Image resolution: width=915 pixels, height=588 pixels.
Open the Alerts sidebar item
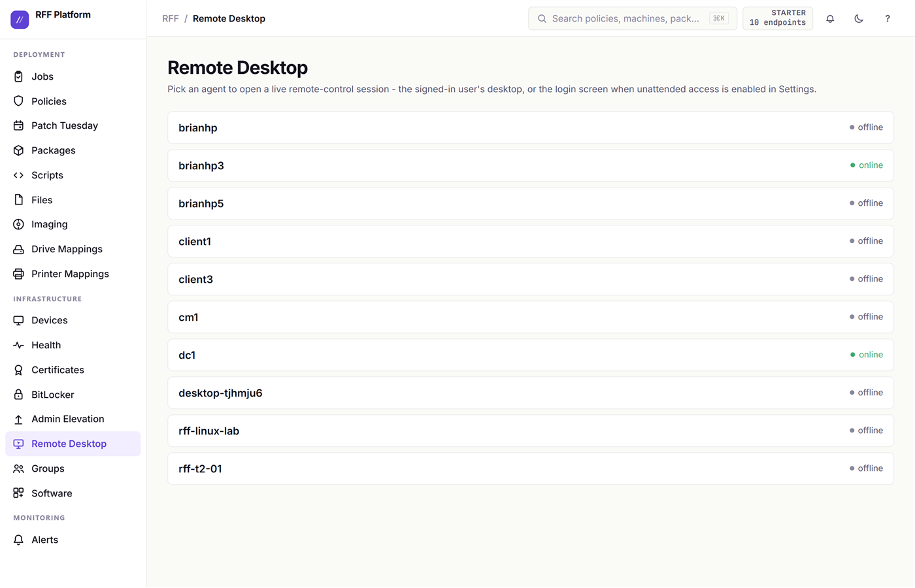coord(73,540)
